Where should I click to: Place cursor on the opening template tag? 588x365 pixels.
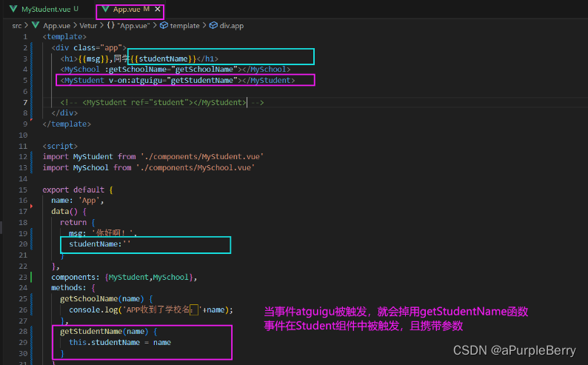[64, 37]
